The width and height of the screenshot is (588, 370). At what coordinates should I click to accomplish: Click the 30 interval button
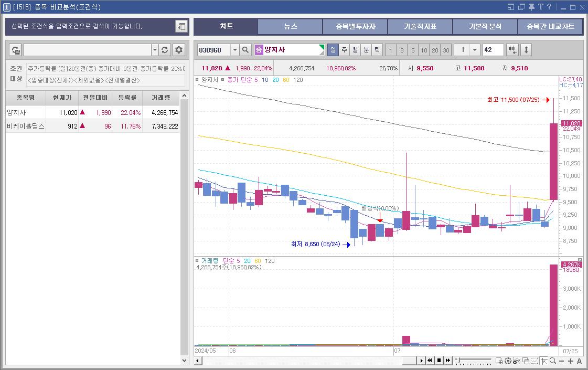pos(446,50)
